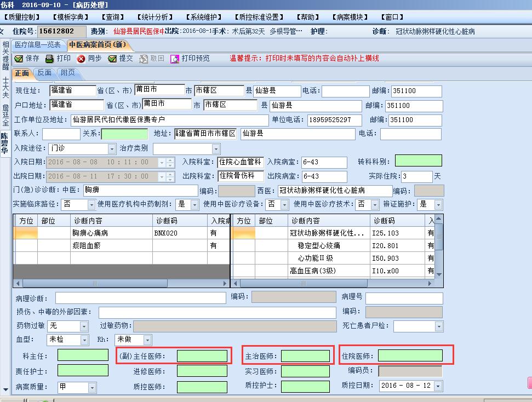Click the 现住址 电话 input field
This screenshot has width=532, height=402.
[345, 91]
